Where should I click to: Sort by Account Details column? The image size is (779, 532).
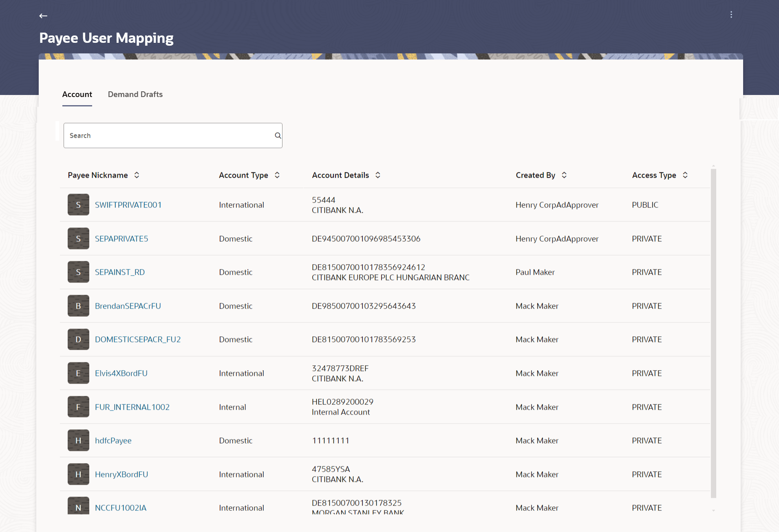pos(378,175)
